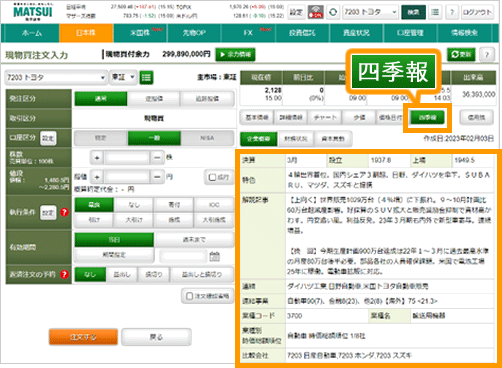Viewport: 502px width, 368px height.
Task: Open the 米国株 navigation tab
Action: pyautogui.click(x=140, y=33)
